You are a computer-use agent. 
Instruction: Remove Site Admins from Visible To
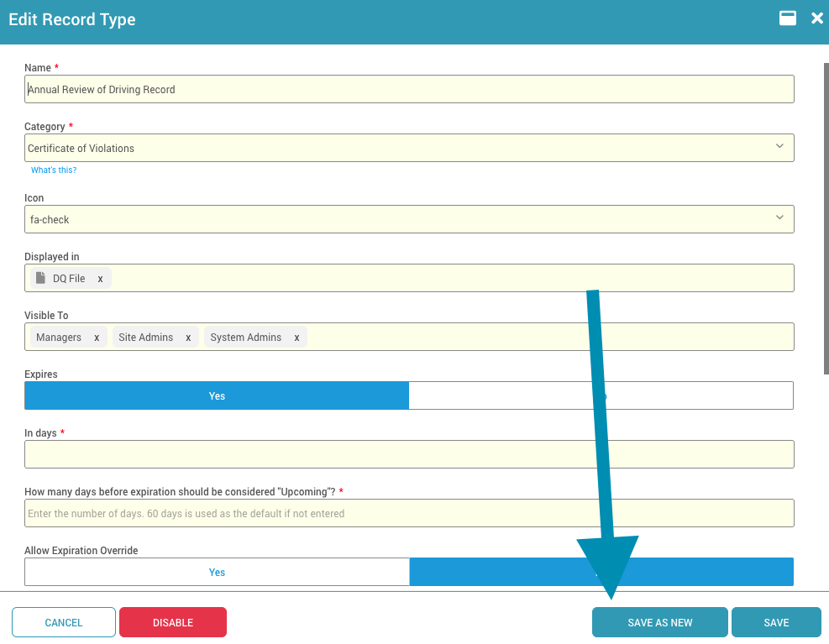(x=188, y=338)
